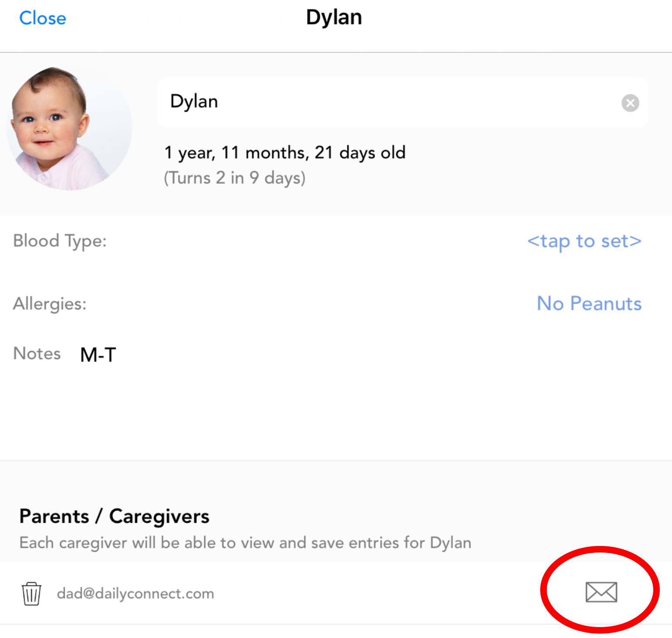672x638 pixels.
Task: Tap Close to dismiss Dylan's profile
Action: (43, 18)
